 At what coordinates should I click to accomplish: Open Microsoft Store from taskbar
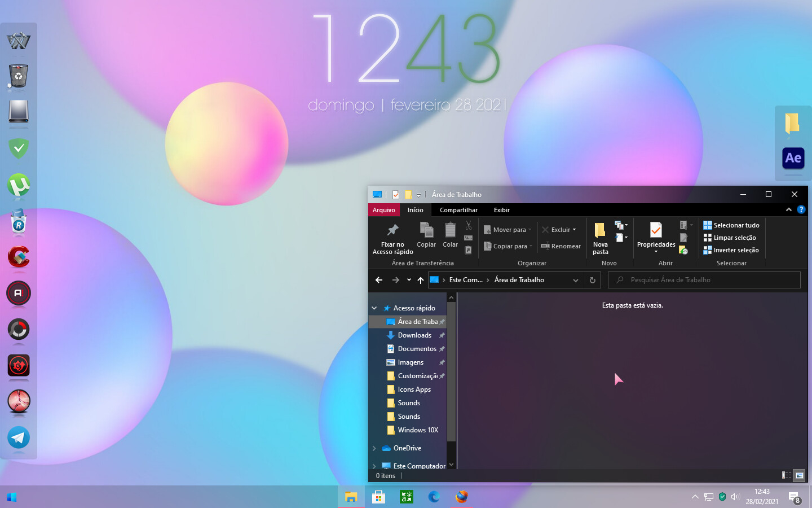(x=378, y=497)
